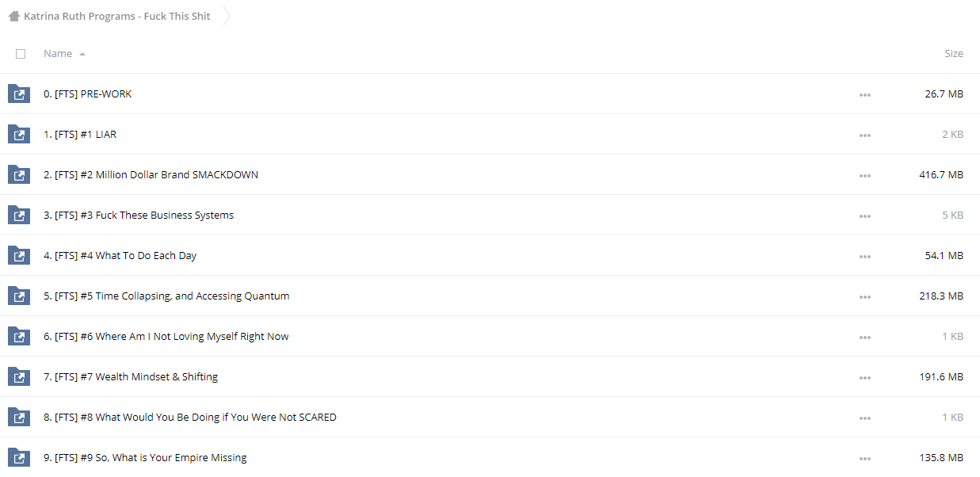Click the folder icon for So, What is Your Empire Missing

pyautogui.click(x=19, y=457)
